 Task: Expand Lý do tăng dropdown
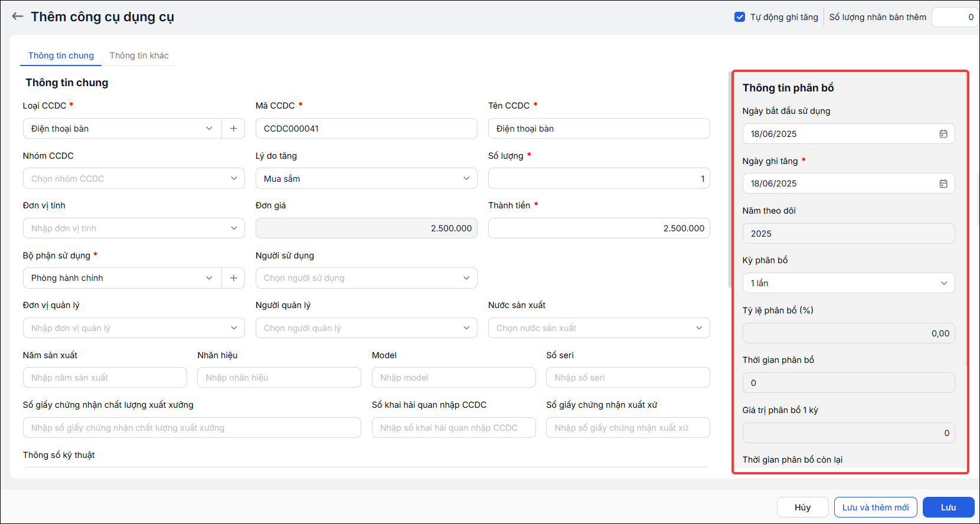tap(367, 178)
